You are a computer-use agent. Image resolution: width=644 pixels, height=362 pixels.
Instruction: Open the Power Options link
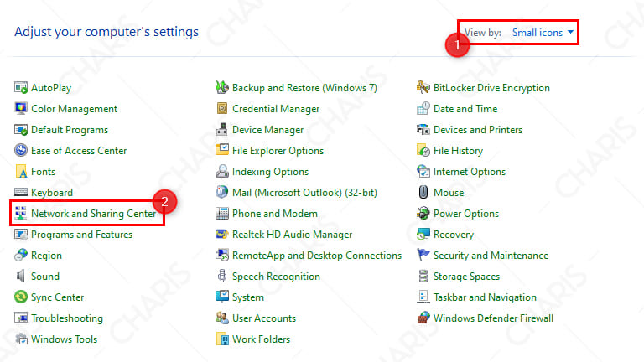point(466,214)
